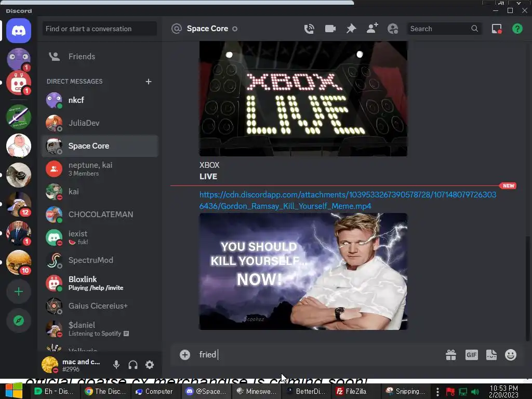The image size is (532, 399).
Task: Switch to BetterDi... taskbar window
Action: [x=306, y=392]
